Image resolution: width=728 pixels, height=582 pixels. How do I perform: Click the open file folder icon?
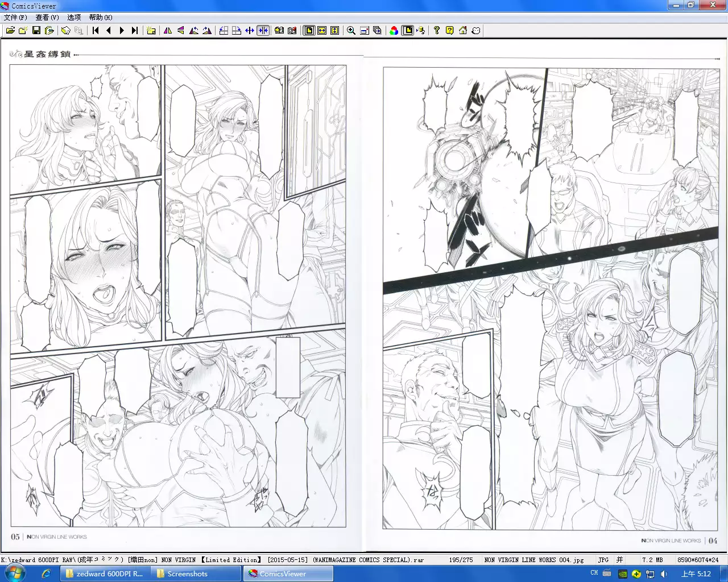tap(10, 31)
